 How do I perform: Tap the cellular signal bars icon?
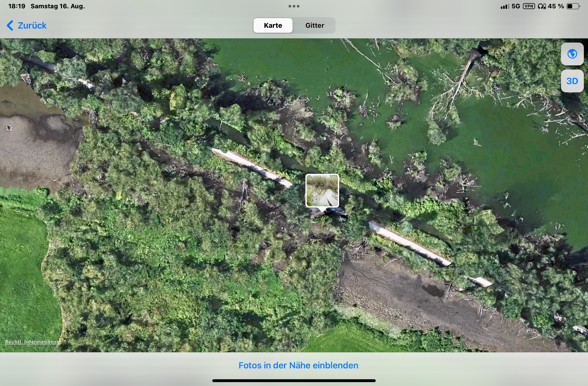[505, 6]
